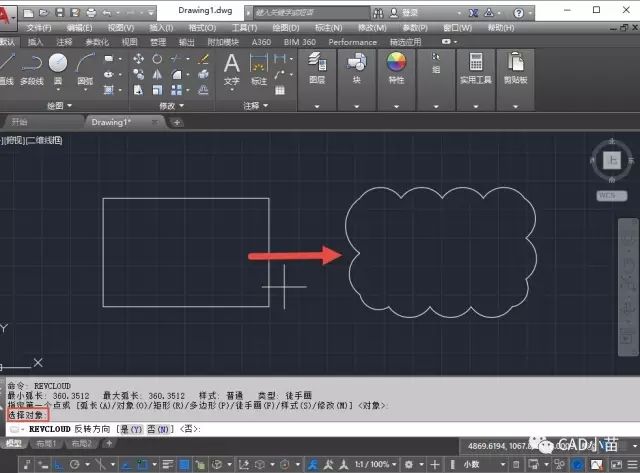
Task: Click the top face of the ViewCube
Action: pyautogui.click(x=612, y=161)
